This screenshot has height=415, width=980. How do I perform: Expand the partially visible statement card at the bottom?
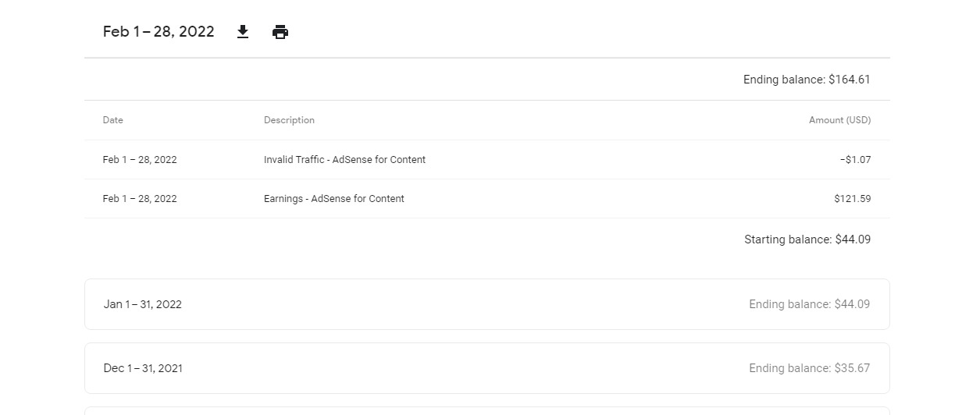486,411
